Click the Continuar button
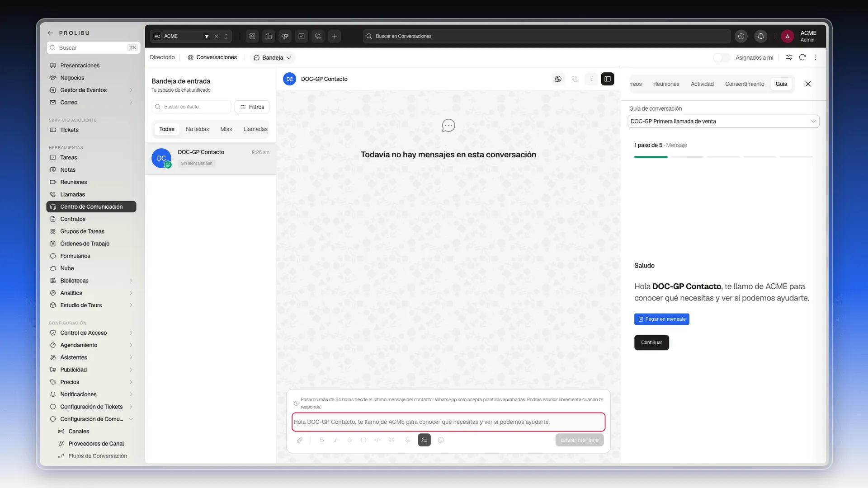 pyautogui.click(x=651, y=343)
